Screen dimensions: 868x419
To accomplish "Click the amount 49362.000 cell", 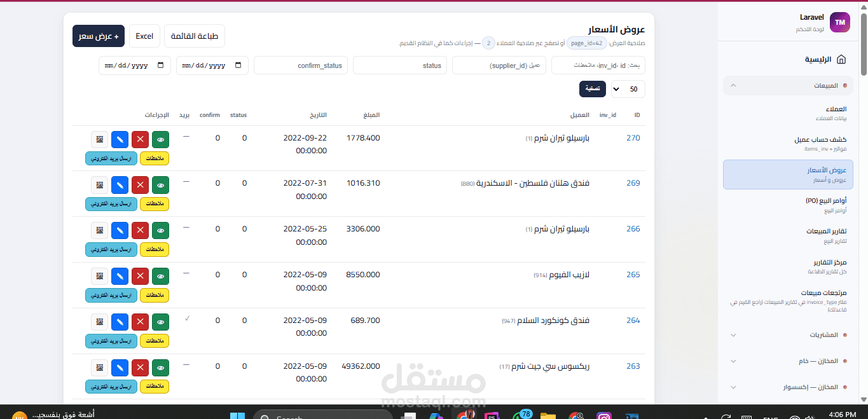I will coord(361,366).
